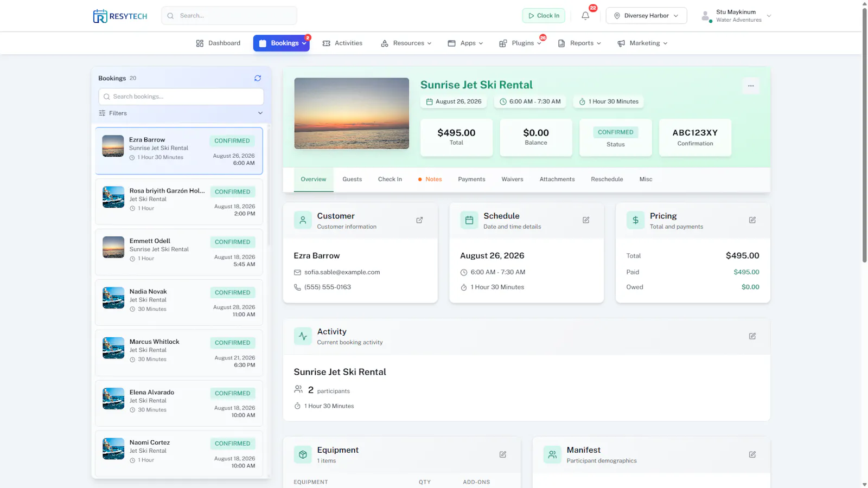
Task: Edit the Equipment card
Action: click(503, 454)
